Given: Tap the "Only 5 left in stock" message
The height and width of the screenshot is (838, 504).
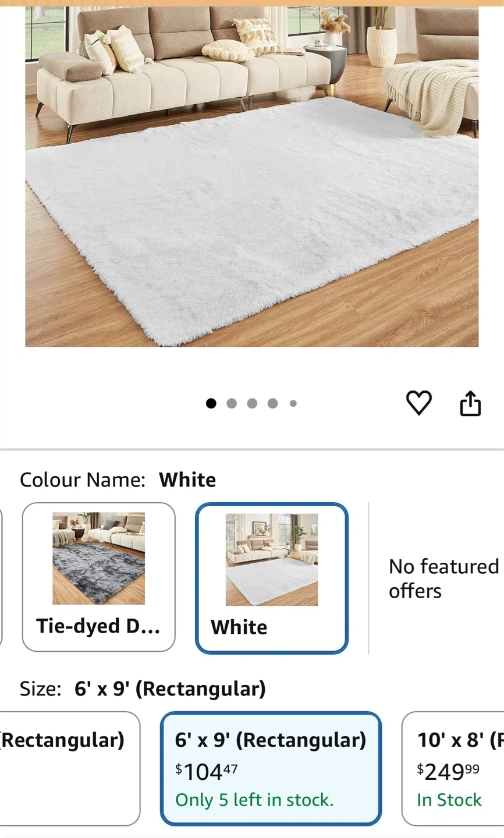Looking at the screenshot, I should pos(254,800).
